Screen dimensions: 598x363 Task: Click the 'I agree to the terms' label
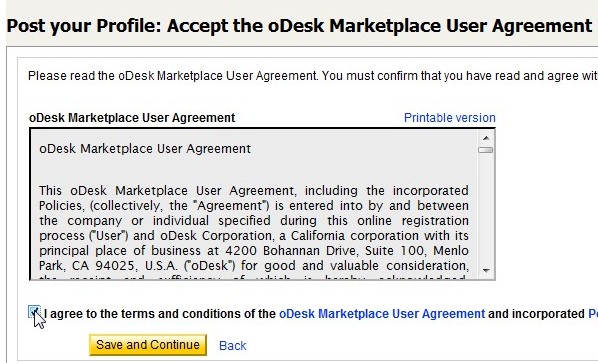point(159,314)
